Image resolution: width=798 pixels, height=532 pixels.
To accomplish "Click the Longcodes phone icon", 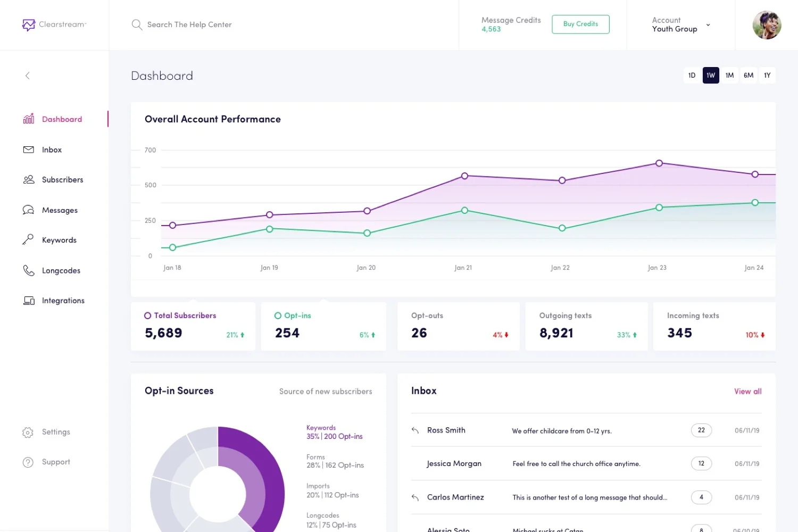I will [29, 270].
